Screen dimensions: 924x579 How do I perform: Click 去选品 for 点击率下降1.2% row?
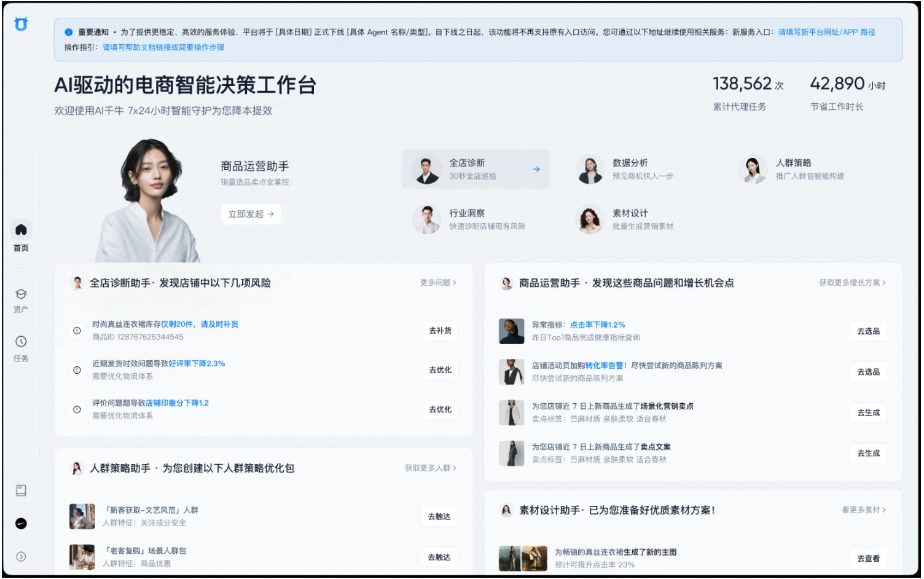pos(868,331)
